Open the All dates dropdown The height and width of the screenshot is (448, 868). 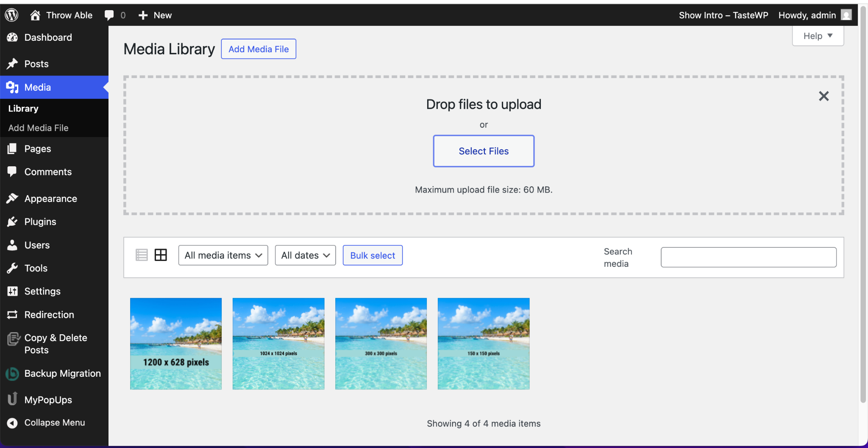pyautogui.click(x=305, y=255)
